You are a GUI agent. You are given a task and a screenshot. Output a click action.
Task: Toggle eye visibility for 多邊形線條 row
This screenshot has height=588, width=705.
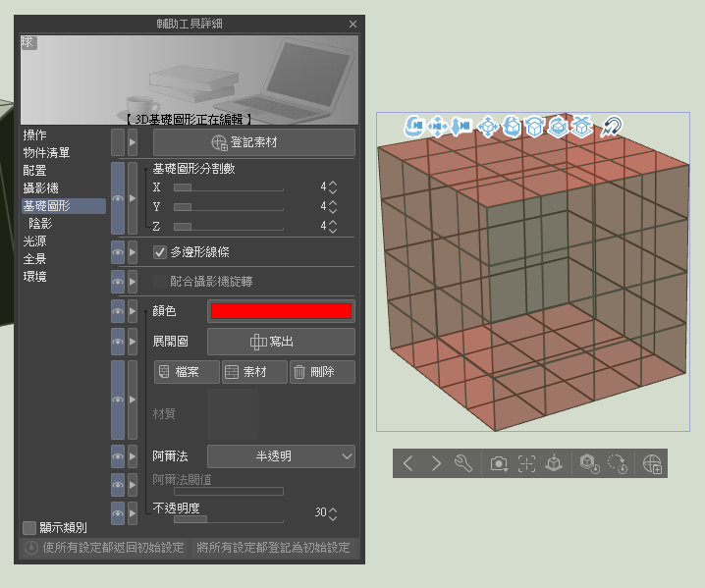click(118, 252)
